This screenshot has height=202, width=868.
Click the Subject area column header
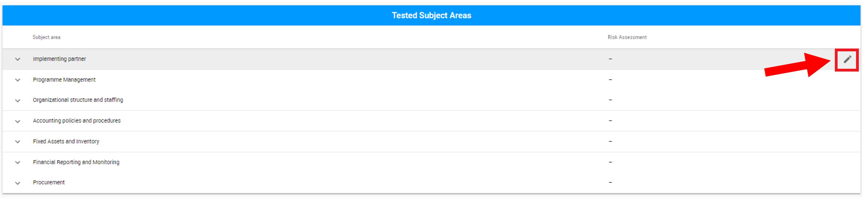click(x=47, y=37)
